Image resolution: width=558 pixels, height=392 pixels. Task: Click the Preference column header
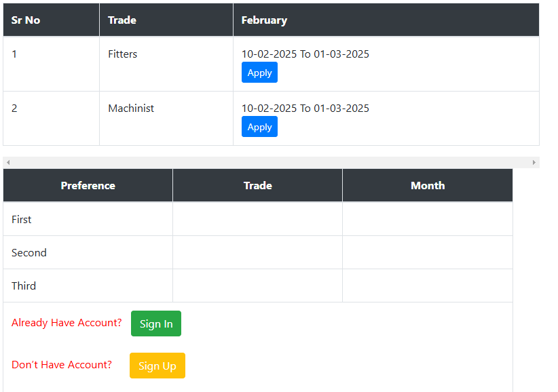click(88, 186)
